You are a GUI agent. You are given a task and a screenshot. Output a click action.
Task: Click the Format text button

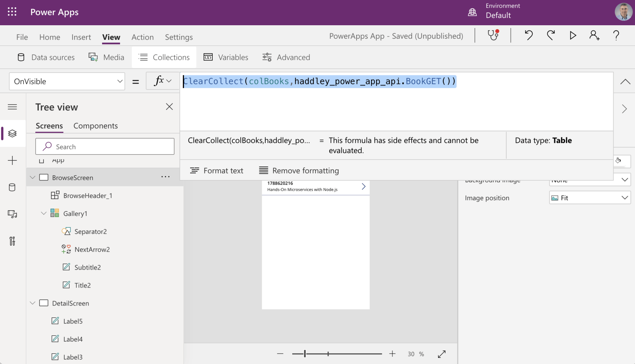click(217, 170)
